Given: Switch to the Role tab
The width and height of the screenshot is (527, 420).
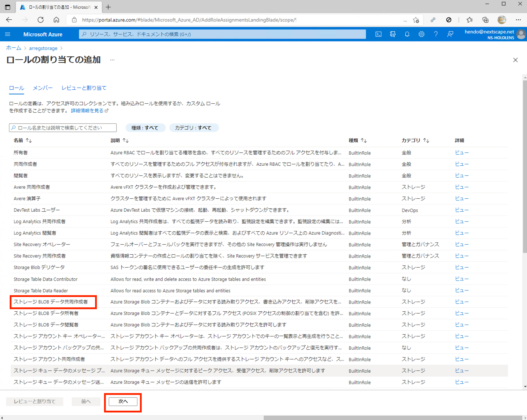Looking at the screenshot, I should [x=17, y=88].
